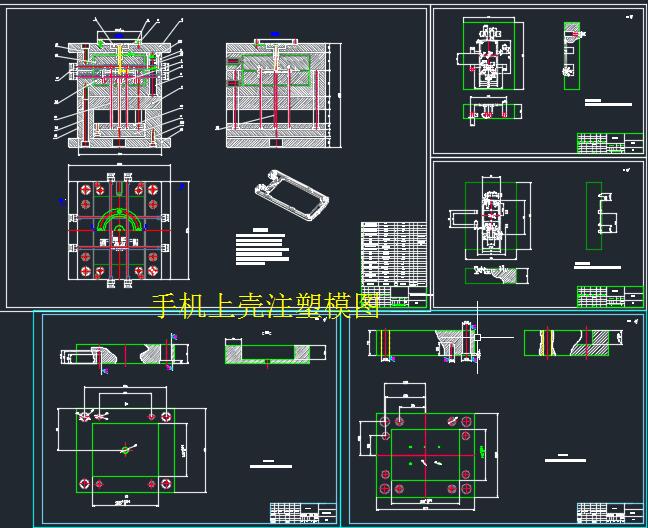
Task: Select title block of the top-right sheet
Action: [x=610, y=143]
